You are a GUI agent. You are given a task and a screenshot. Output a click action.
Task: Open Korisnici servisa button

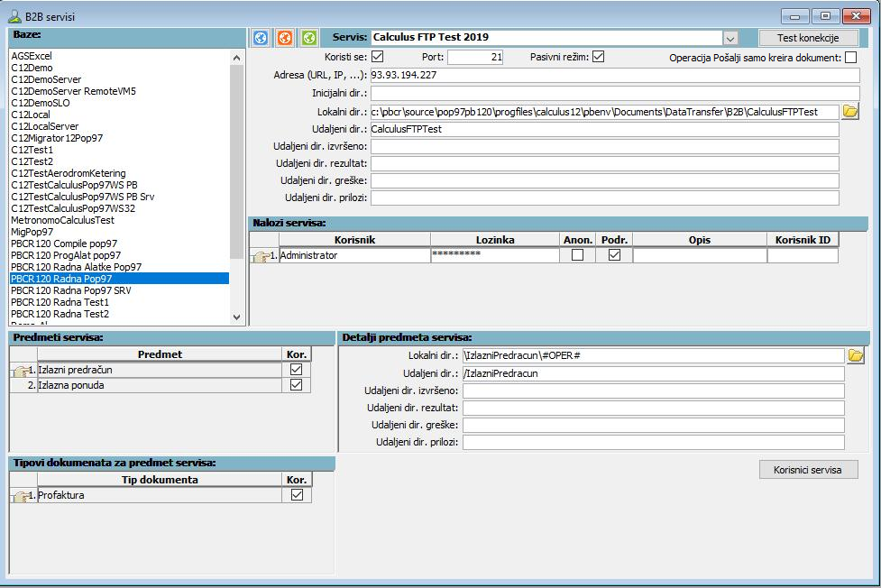[x=809, y=469]
